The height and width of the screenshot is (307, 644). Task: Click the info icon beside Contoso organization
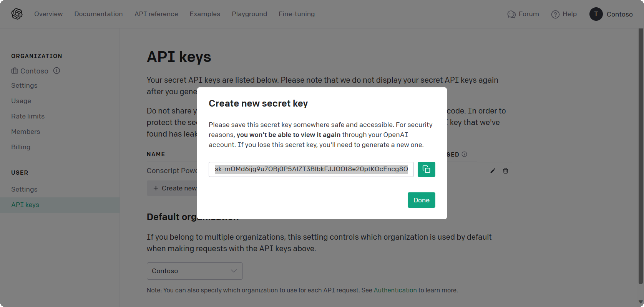tap(56, 71)
